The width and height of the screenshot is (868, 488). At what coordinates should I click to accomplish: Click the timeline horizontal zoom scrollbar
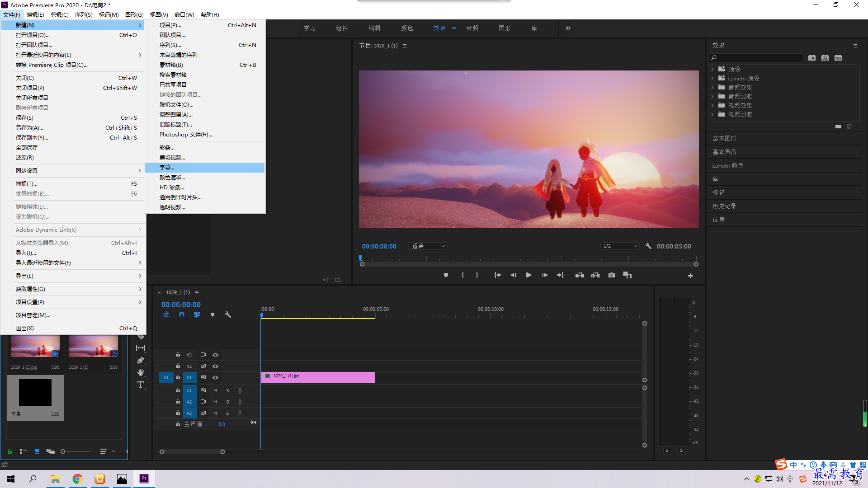point(192,452)
